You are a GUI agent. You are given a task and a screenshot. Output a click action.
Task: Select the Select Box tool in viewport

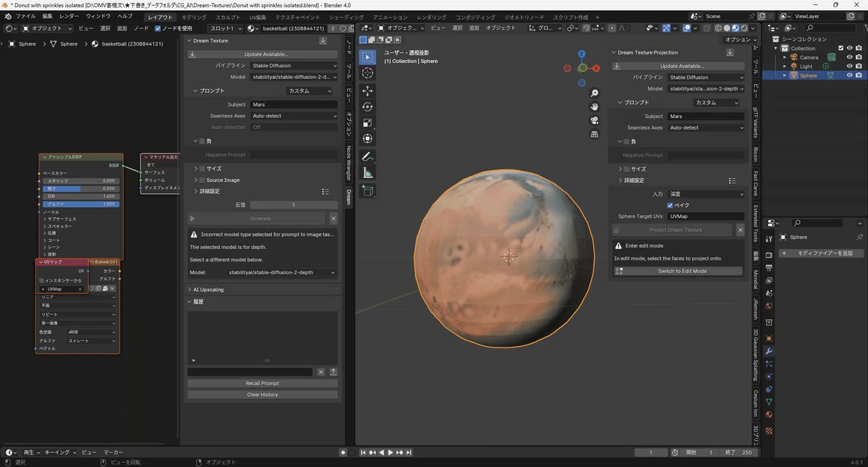coord(367,57)
